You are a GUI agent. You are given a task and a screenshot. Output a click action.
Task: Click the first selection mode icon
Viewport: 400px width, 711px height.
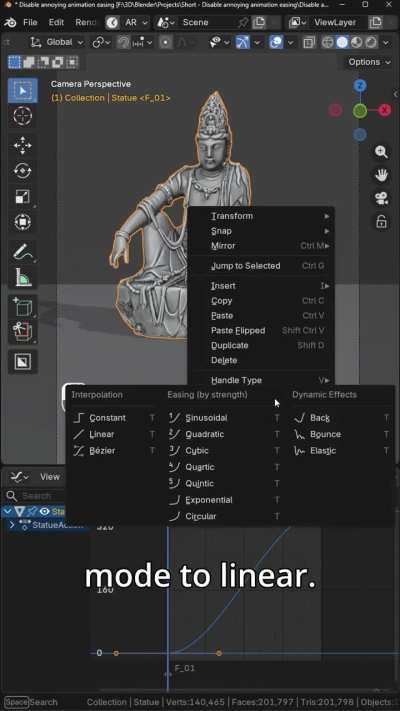[15, 62]
